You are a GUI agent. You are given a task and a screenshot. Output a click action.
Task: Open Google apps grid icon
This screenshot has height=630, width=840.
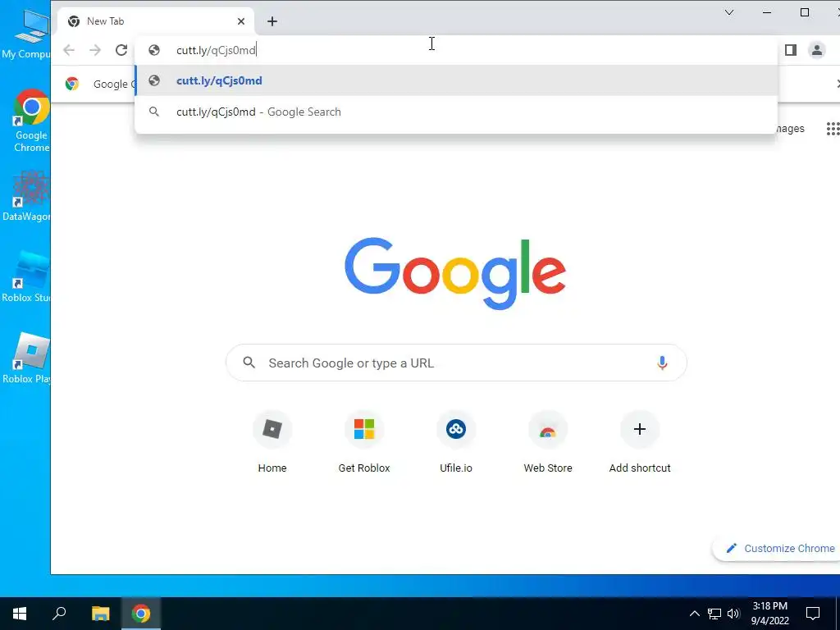[x=833, y=129]
